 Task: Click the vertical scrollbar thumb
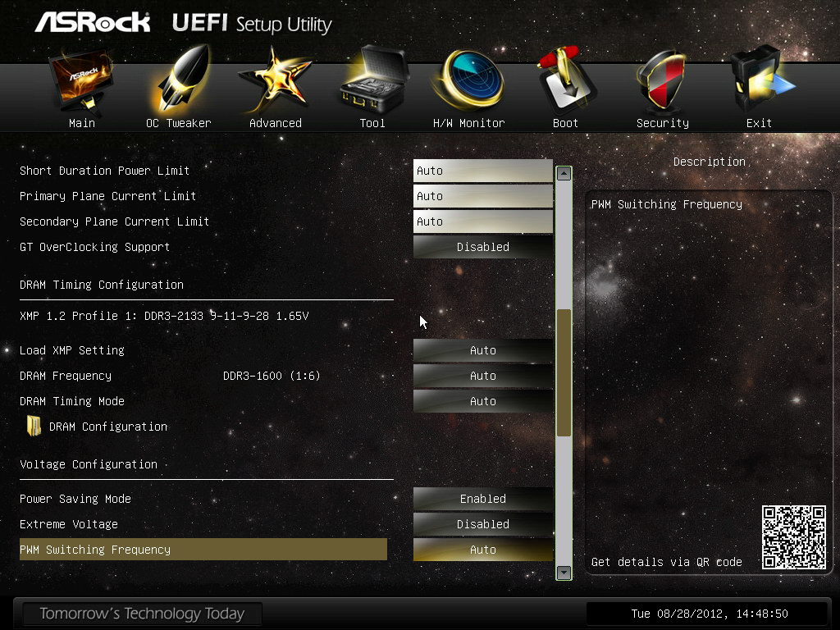click(564, 373)
